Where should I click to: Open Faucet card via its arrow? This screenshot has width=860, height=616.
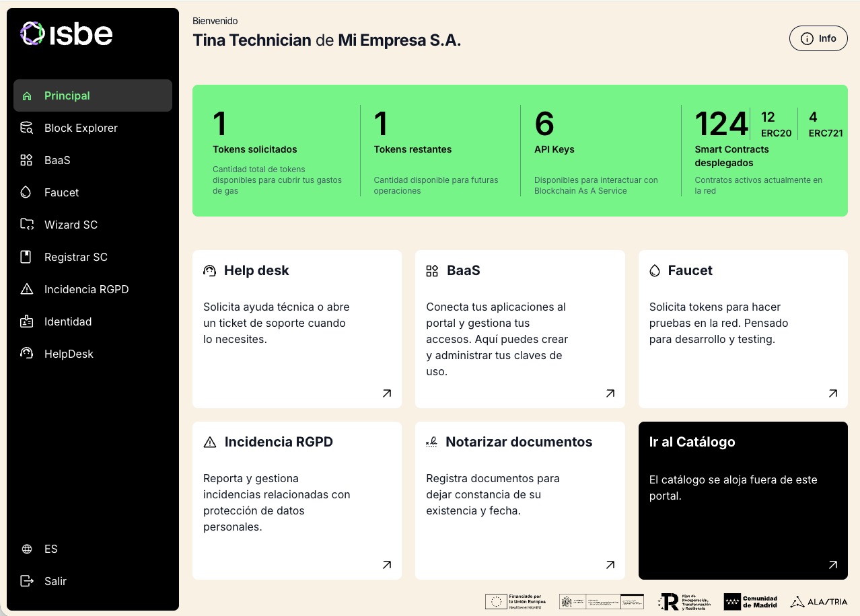(833, 393)
